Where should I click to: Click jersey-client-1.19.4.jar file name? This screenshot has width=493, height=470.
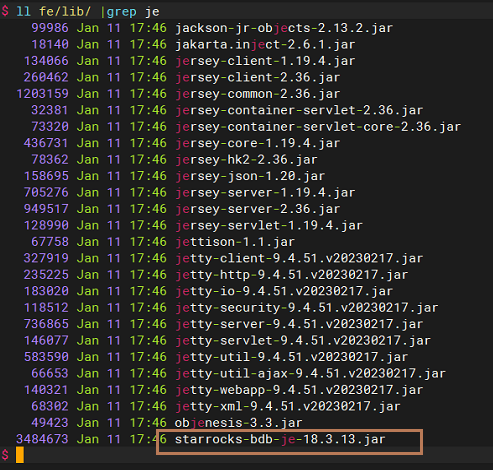click(265, 61)
